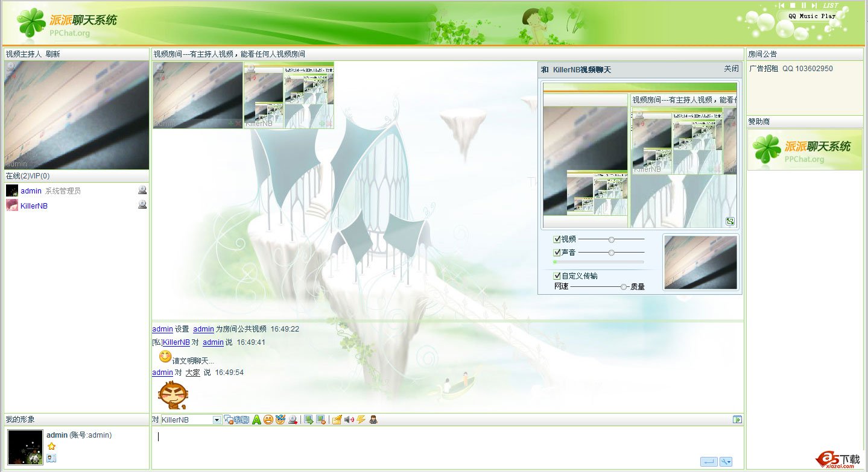The image size is (868, 472).
Task: Click the KillerNB video thumbnail in the room
Action: [289, 95]
